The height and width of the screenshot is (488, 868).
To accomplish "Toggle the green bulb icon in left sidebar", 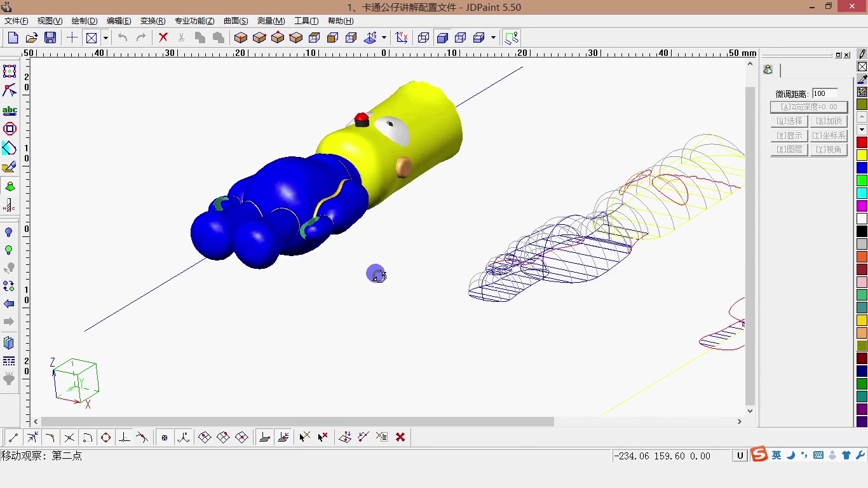I will pos(9,250).
